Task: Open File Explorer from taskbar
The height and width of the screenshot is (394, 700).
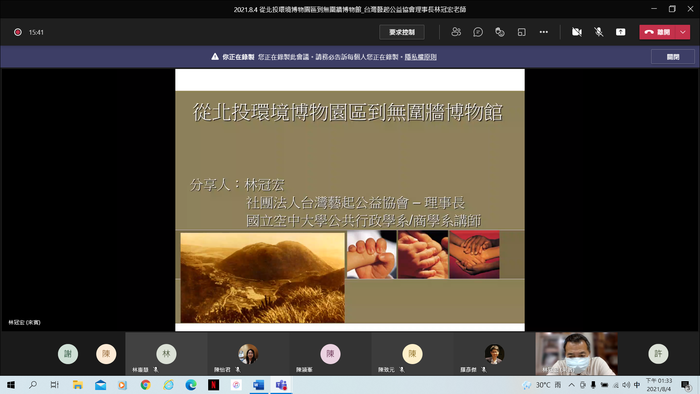Action: (x=78, y=385)
